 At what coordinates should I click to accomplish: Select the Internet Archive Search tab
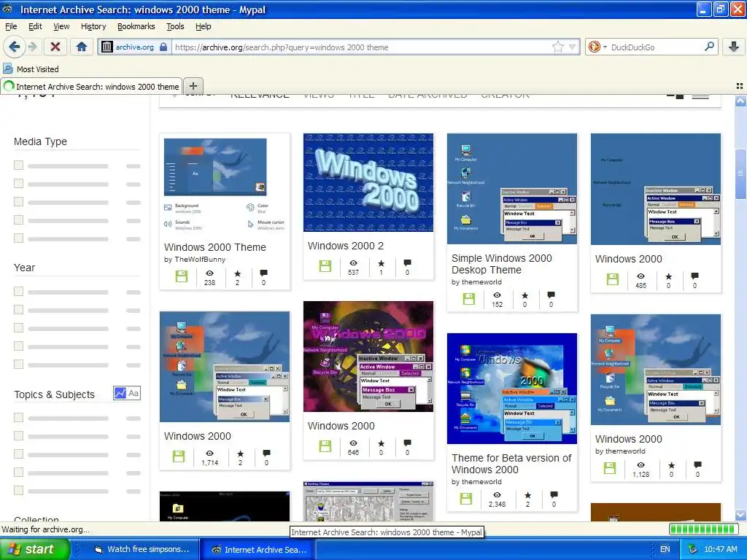91,87
